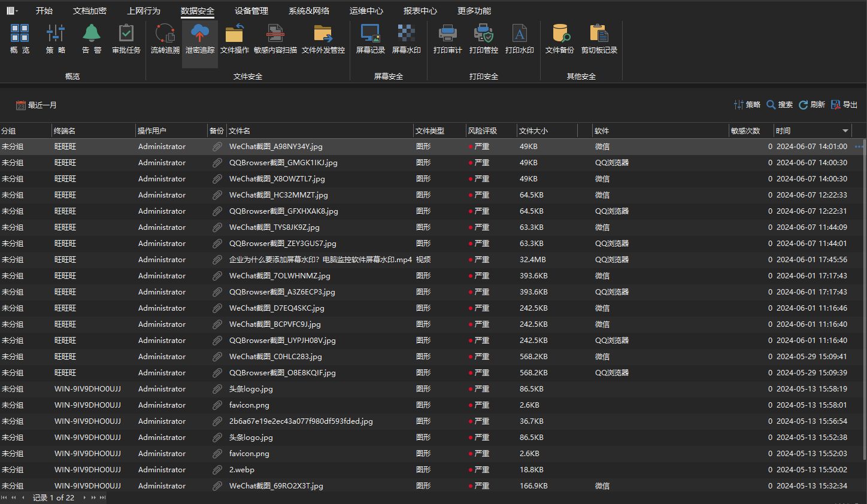Open 敏感内容扫描 sensitive content scan
The width and height of the screenshot is (867, 504).
tap(275, 39)
